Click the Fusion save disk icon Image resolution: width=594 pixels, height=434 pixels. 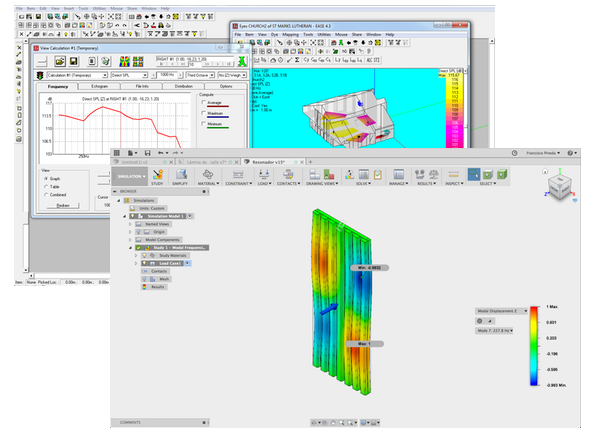pyautogui.click(x=147, y=153)
